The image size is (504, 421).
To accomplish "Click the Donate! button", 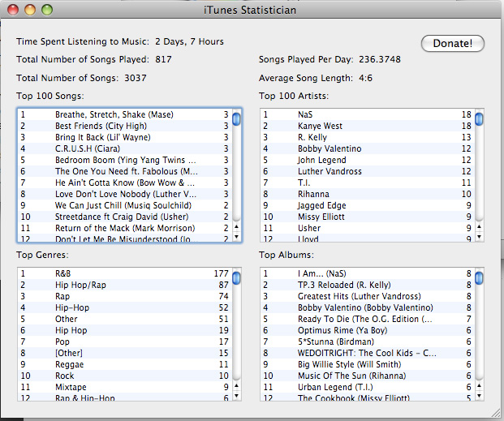I will (x=453, y=43).
